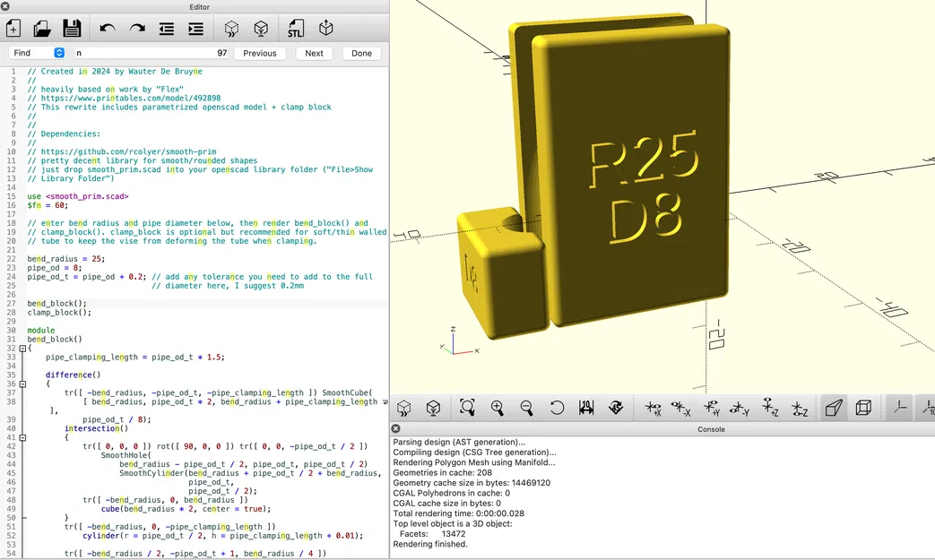Select View All to fit the model
Viewport: 935px width, 560px height.
[x=467, y=408]
